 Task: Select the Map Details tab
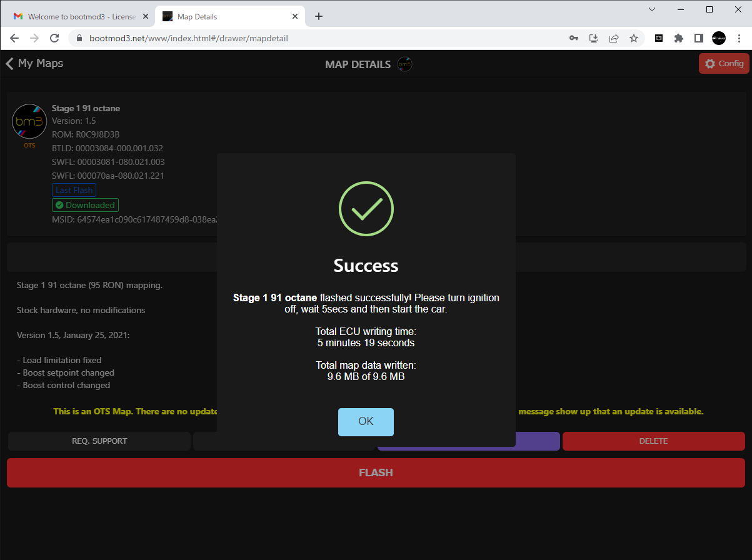(x=231, y=16)
